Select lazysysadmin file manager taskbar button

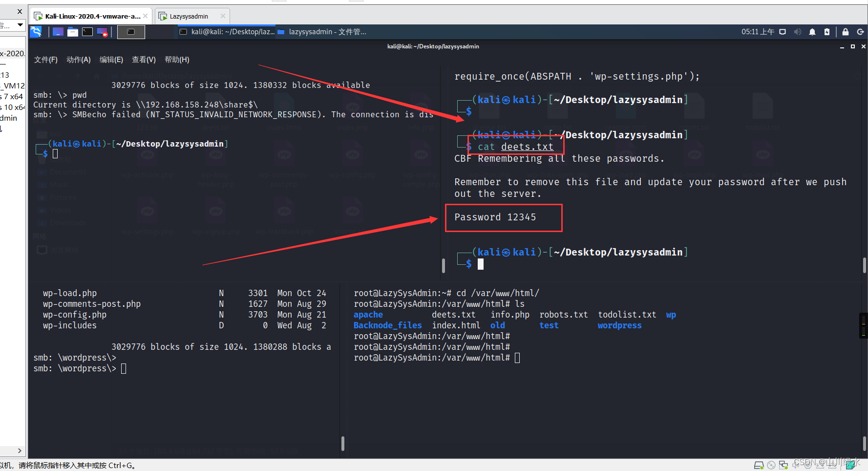tap(322, 32)
